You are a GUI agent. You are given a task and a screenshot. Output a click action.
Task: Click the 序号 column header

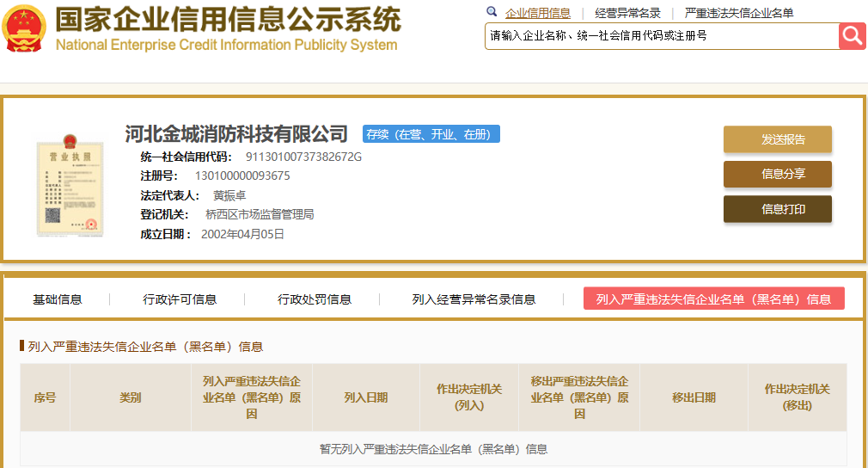tap(45, 397)
